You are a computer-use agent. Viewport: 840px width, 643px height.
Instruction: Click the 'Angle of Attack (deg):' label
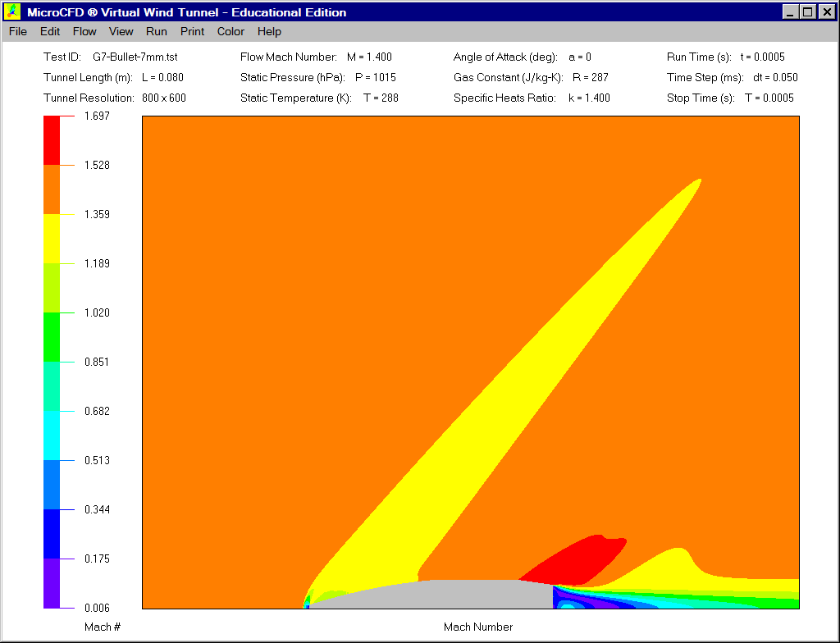tap(505, 57)
